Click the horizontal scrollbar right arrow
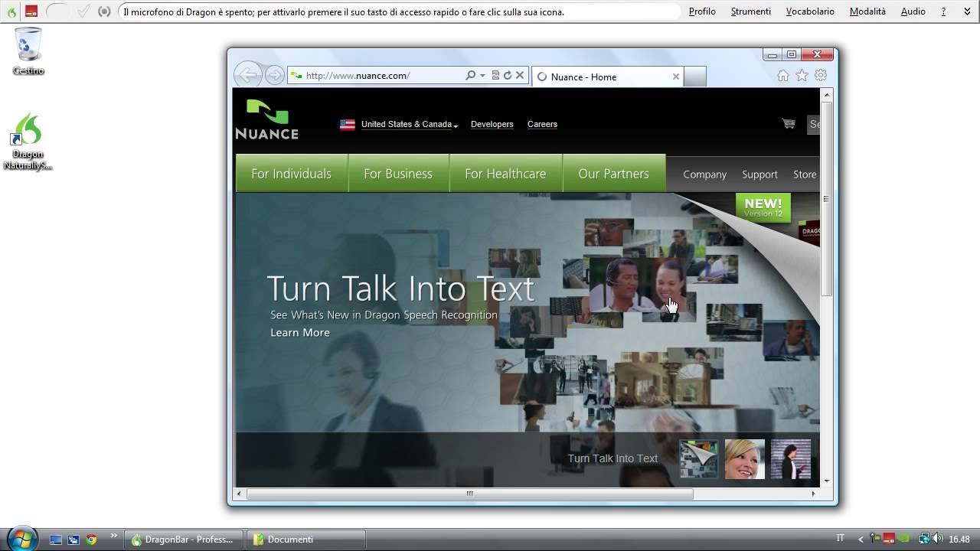This screenshot has width=980, height=551. (813, 494)
